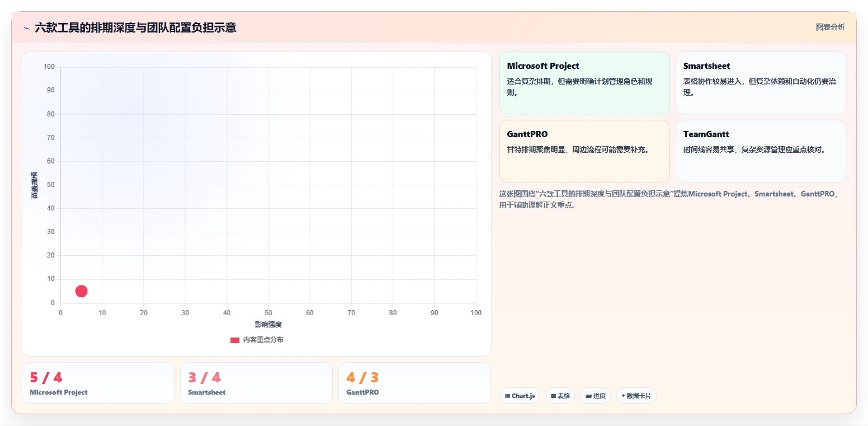This screenshot has height=426, width=868.
Task: Click the title 六款工具的排期深度与团队配置负担示意
Action: pyautogui.click(x=135, y=27)
